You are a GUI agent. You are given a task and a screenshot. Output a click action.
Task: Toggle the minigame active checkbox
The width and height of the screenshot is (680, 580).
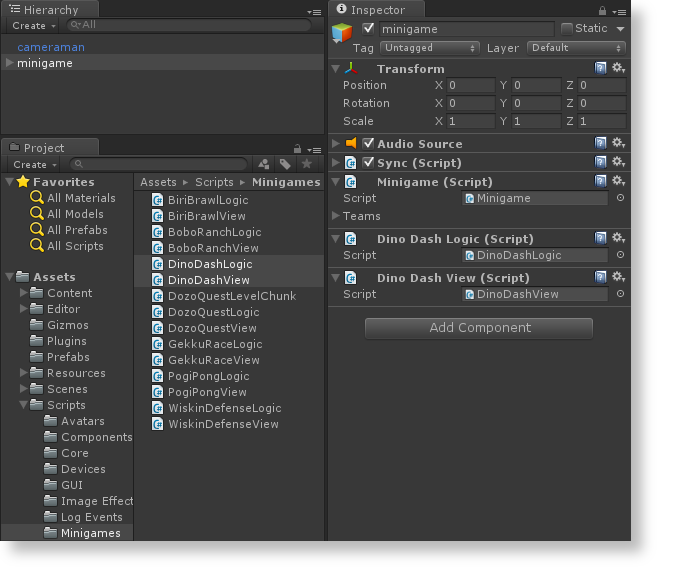(368, 29)
